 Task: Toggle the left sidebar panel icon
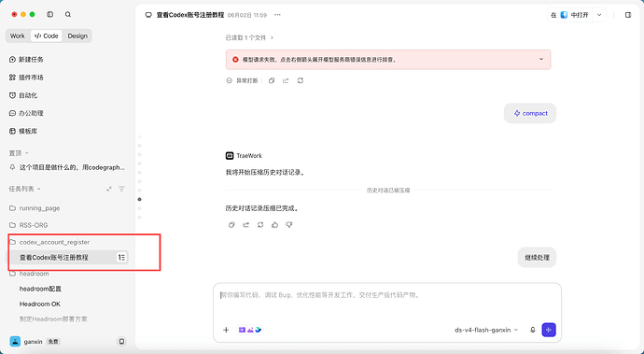click(50, 14)
